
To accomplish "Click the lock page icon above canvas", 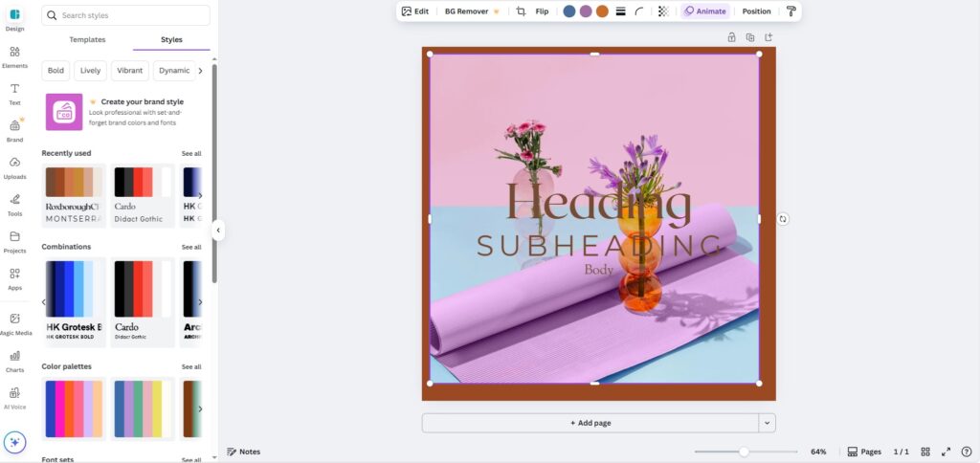I will pos(731,37).
